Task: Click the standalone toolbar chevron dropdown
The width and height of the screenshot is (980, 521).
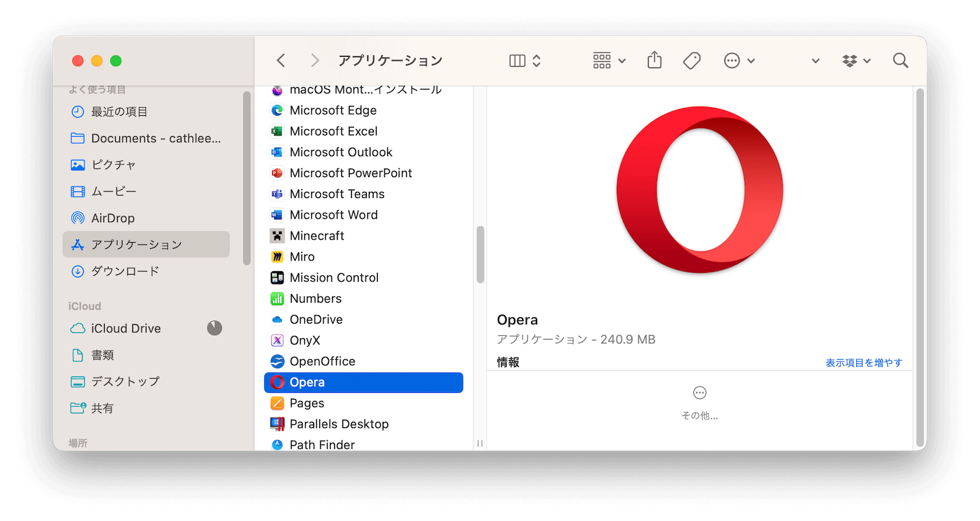Action: [x=816, y=61]
